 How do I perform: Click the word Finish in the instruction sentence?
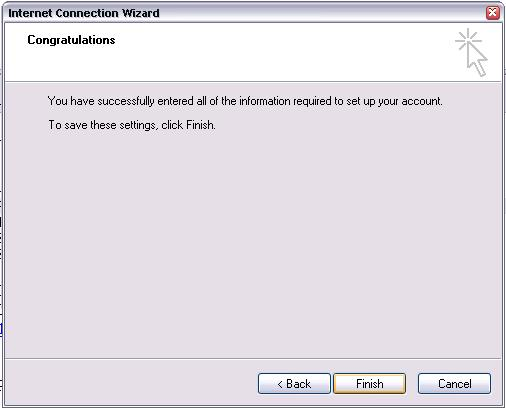coord(200,125)
